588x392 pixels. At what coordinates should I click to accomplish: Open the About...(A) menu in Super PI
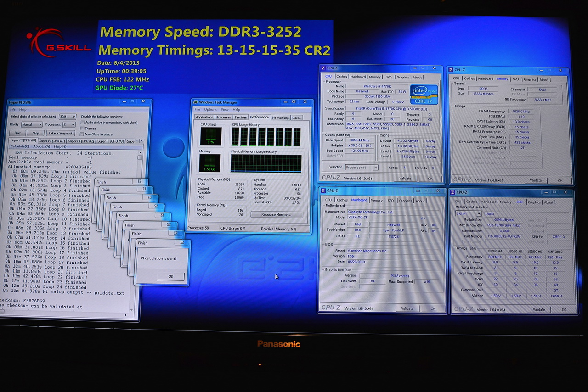click(x=42, y=146)
